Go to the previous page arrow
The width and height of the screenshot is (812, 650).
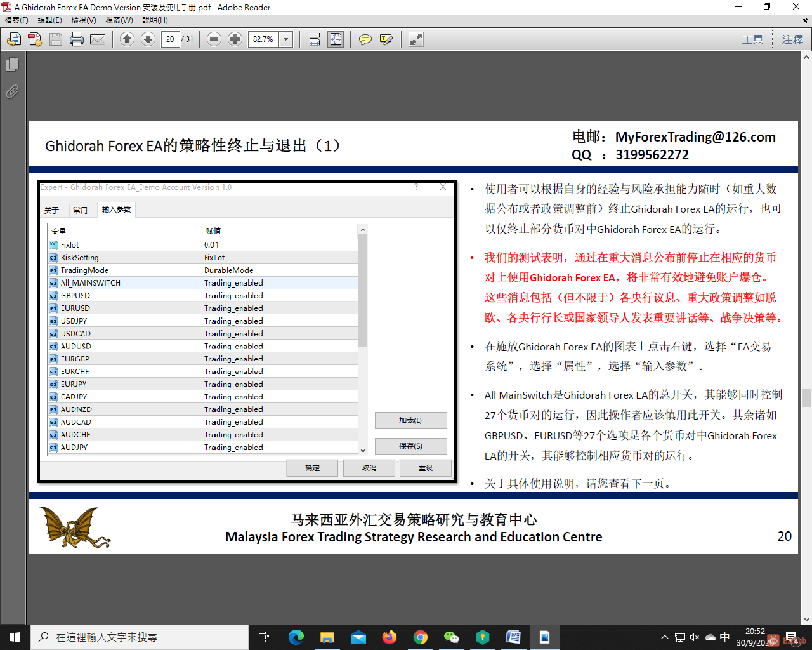[127, 39]
